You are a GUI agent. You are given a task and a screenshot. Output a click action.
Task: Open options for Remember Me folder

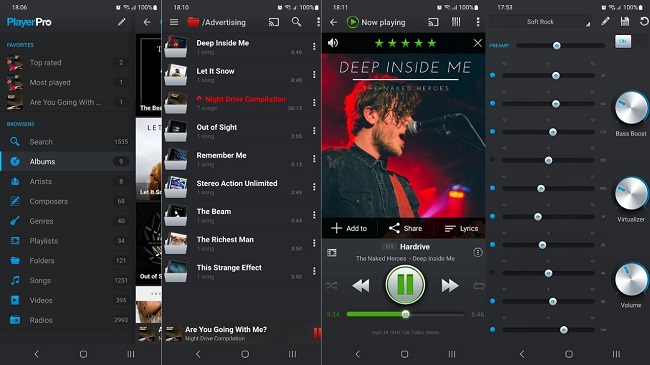click(x=314, y=159)
